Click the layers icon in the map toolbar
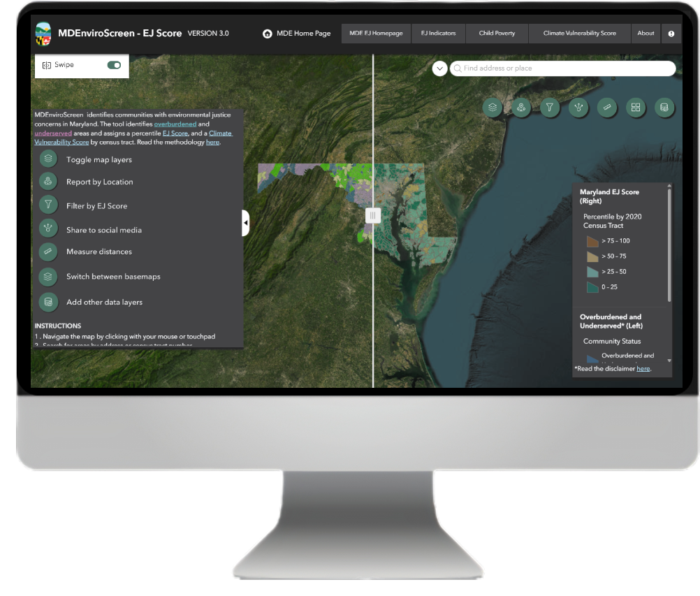This screenshot has height=596, width=700. tap(493, 108)
